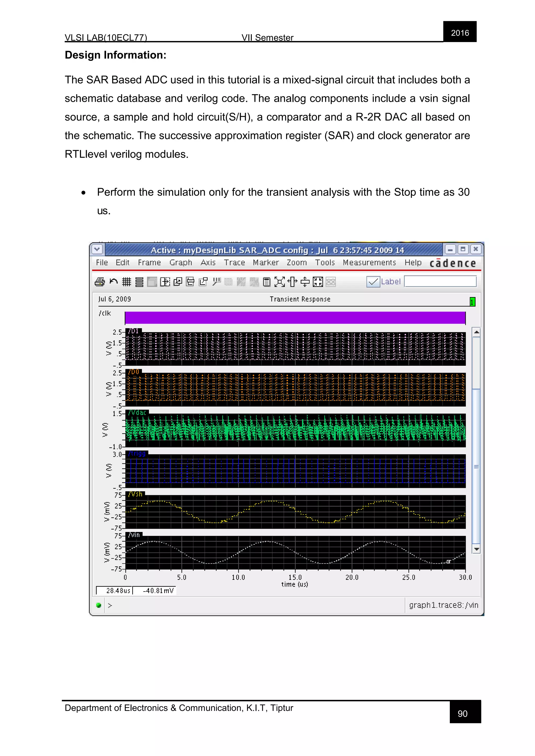The image size is (535, 756).
Task: Open the Frame menu
Action: 149,262
